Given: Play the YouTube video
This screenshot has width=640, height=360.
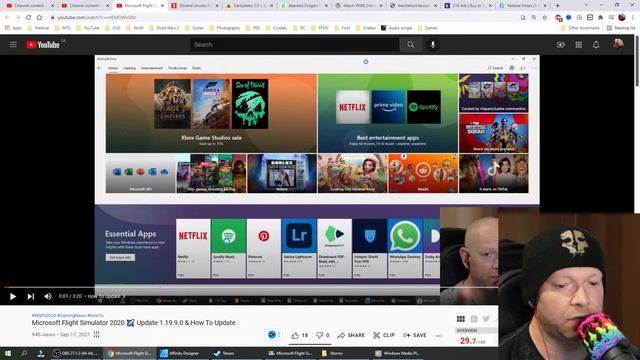Looking at the screenshot, I should coord(13,296).
